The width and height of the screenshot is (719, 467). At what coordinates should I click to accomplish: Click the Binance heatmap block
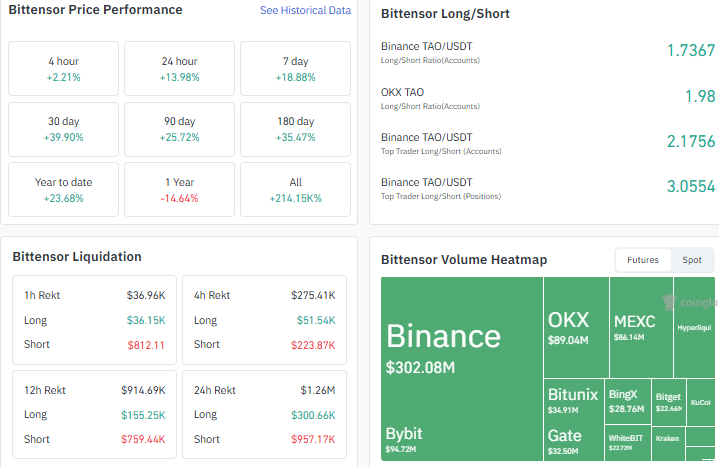(x=462, y=349)
